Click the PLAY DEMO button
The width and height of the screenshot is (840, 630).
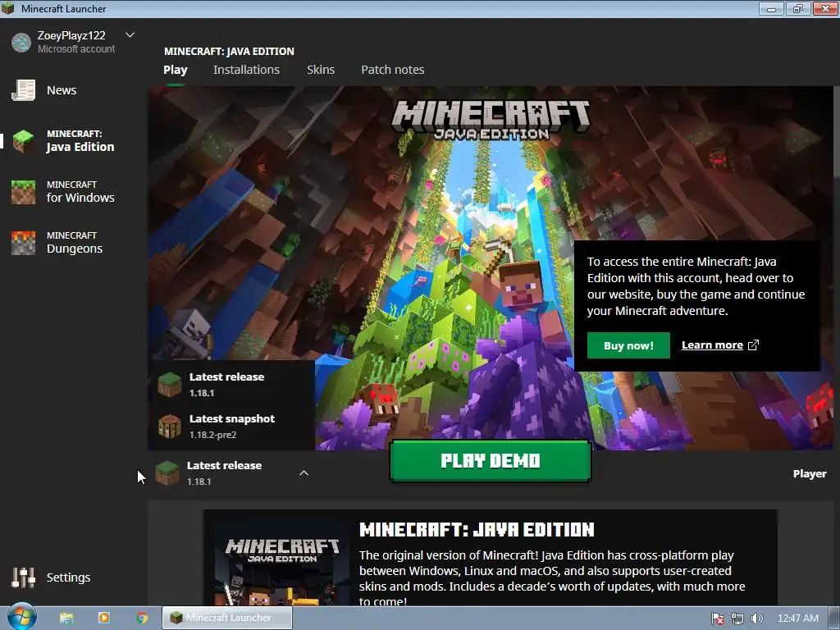coord(491,461)
